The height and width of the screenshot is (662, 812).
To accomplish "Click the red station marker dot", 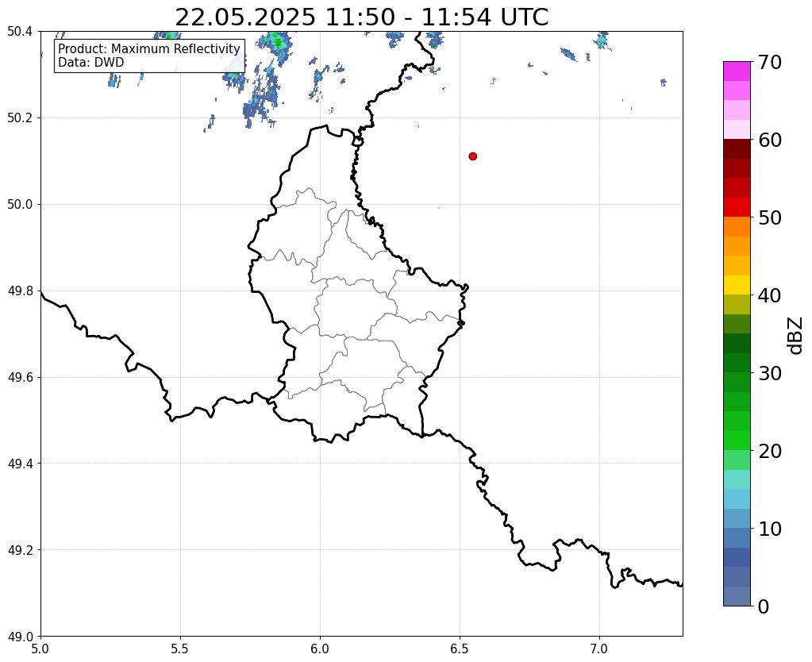I will 472,156.
